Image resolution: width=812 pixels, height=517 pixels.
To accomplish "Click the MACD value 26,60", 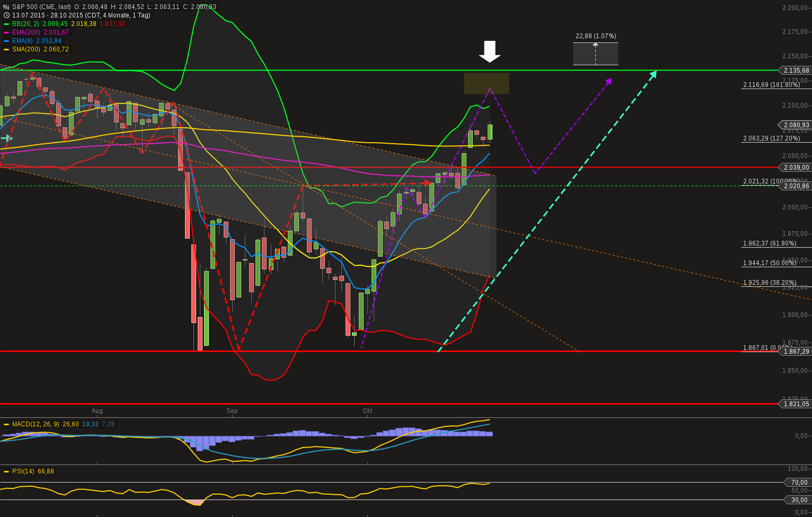I will (70, 424).
